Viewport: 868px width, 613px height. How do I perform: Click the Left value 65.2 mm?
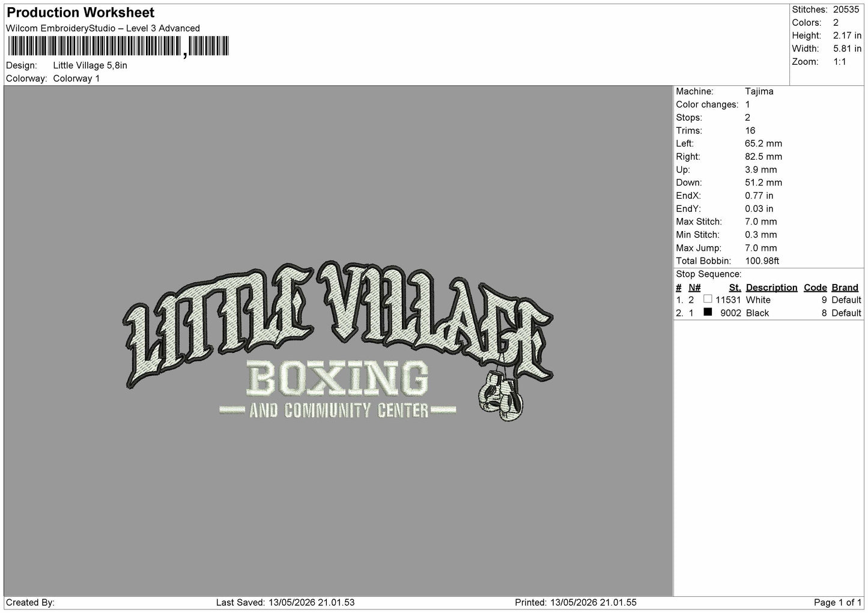point(763,143)
